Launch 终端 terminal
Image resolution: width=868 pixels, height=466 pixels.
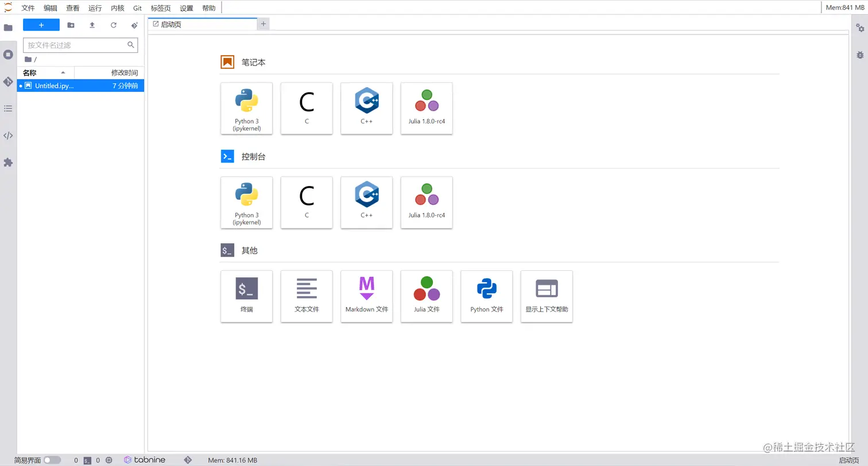click(x=247, y=297)
